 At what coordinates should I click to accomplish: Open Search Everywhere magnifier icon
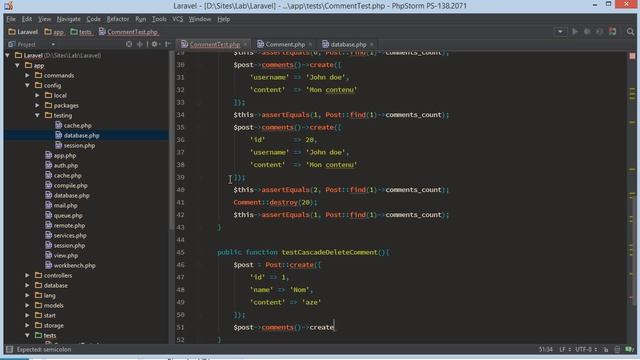pyautogui.click(x=630, y=32)
